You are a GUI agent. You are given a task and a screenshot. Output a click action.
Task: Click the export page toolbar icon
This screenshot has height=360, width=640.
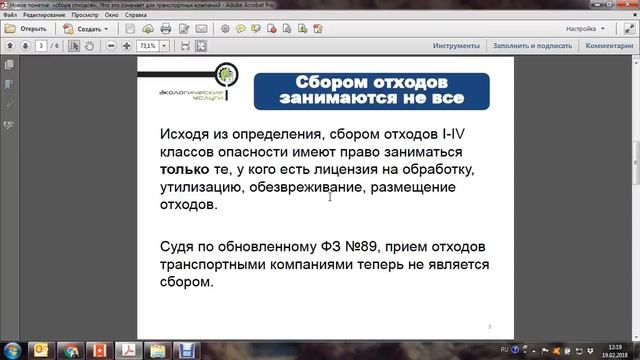pos(302,29)
